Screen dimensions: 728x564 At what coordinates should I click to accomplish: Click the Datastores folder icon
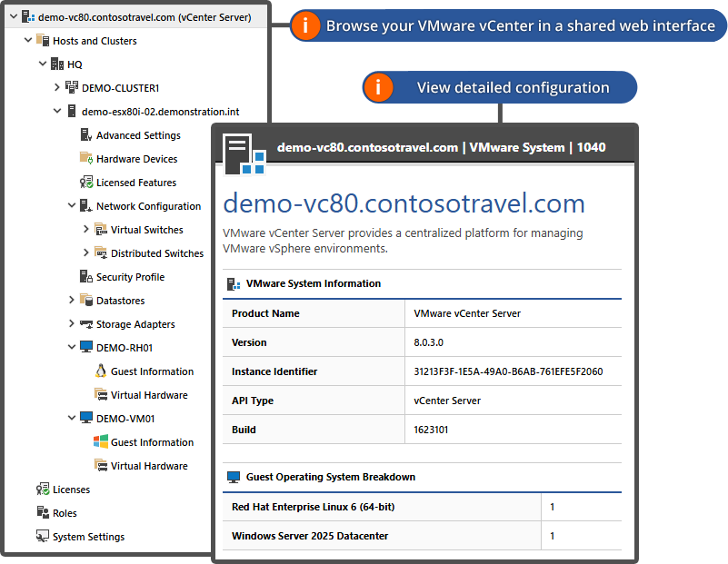click(x=86, y=300)
